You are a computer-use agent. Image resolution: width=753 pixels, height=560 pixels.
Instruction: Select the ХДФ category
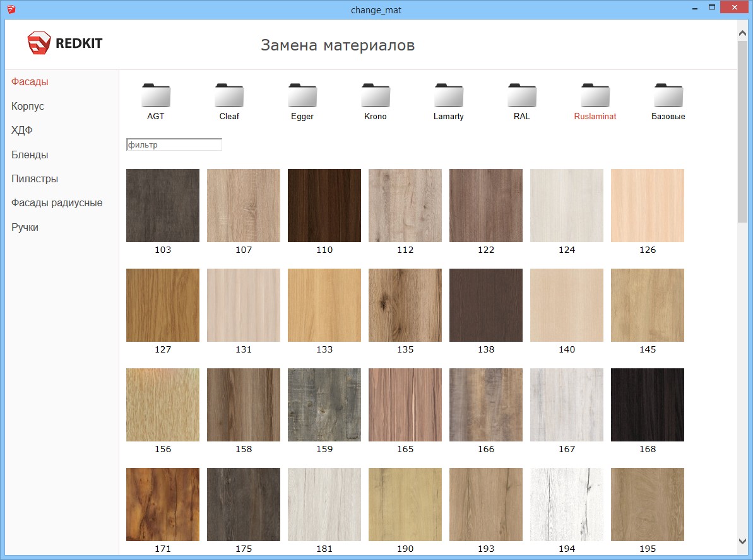tap(22, 130)
